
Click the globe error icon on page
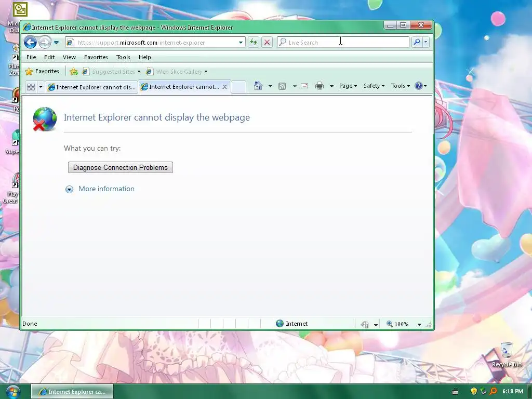point(45,119)
